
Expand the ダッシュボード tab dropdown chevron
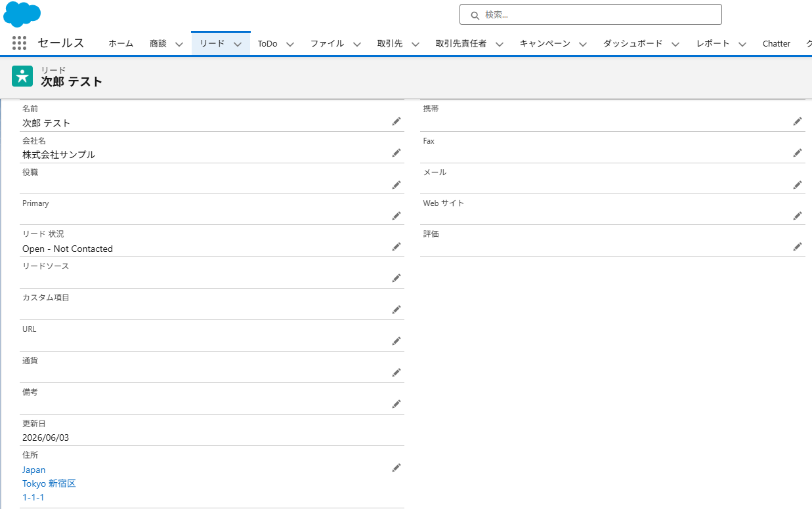(675, 44)
